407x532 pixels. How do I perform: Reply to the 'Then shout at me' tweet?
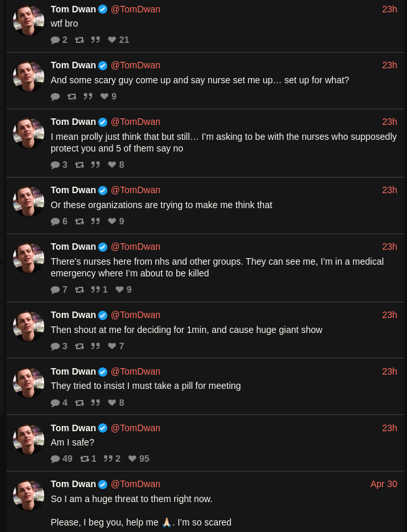tap(55, 346)
